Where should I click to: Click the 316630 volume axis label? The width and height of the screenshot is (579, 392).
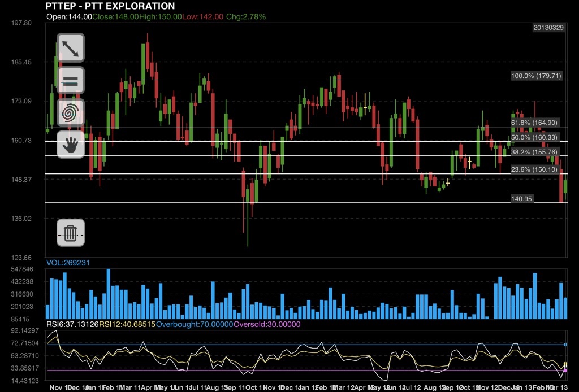[x=22, y=294]
